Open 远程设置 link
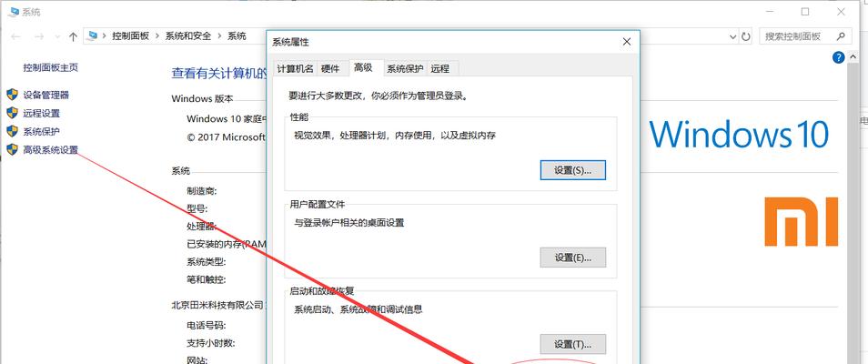This screenshot has height=364, width=868. coord(42,113)
